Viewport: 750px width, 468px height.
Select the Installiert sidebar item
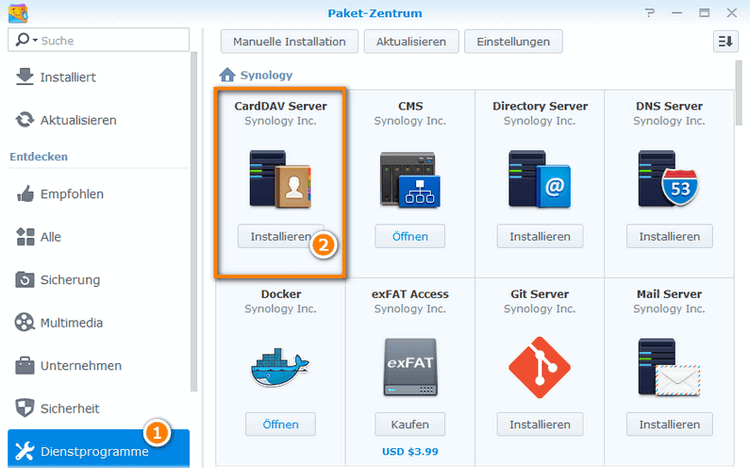coord(99,77)
